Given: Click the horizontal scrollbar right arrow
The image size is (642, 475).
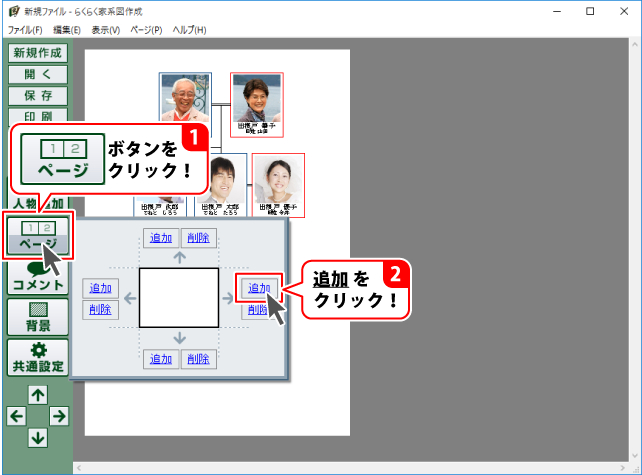Looking at the screenshot, I should (x=623, y=468).
